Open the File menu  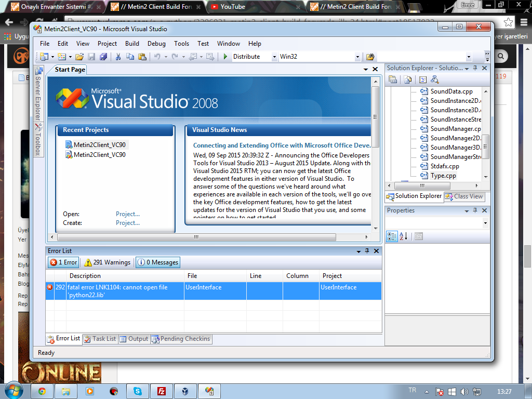pyautogui.click(x=45, y=44)
